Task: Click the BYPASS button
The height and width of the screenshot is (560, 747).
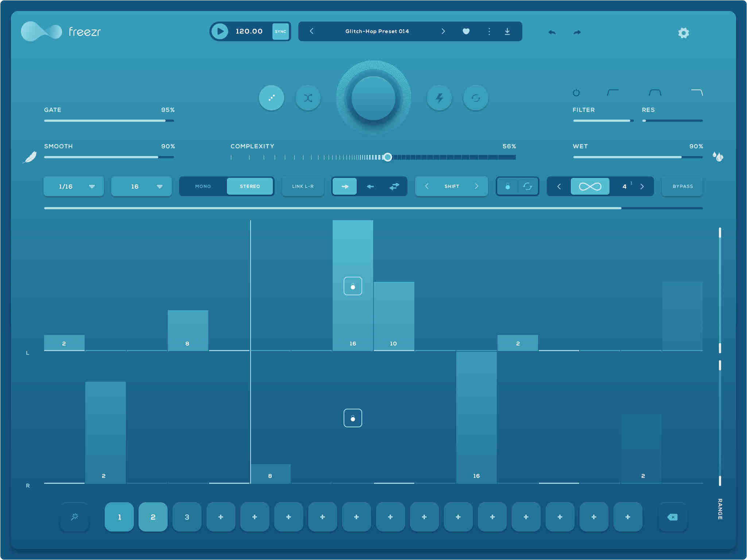Action: 682,186
